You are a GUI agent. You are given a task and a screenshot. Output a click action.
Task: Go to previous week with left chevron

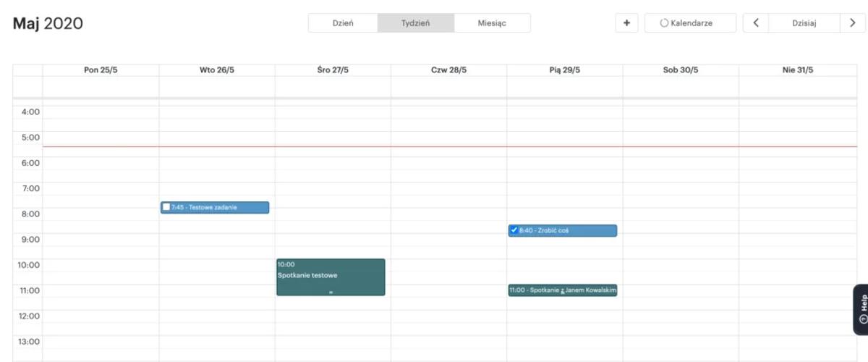tap(756, 23)
